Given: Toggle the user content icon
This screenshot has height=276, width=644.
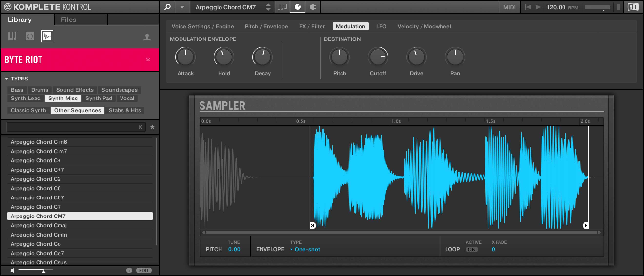Looking at the screenshot, I should tap(147, 37).
